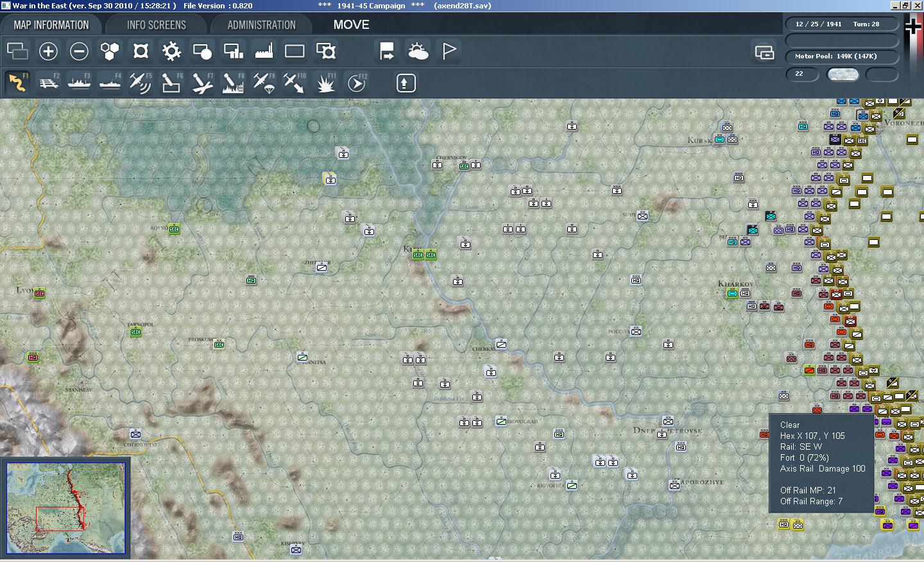
Task: Click the plain pennant flag icon
Action: coord(449,51)
